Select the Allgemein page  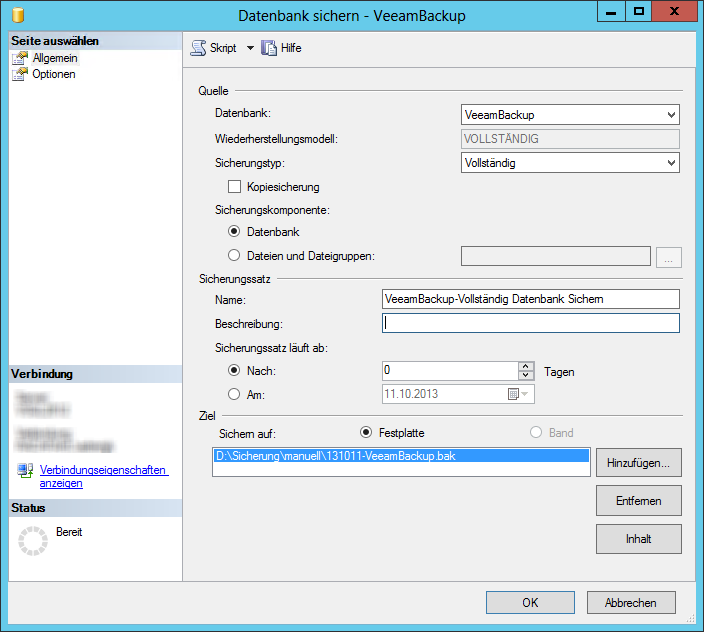tap(55, 58)
